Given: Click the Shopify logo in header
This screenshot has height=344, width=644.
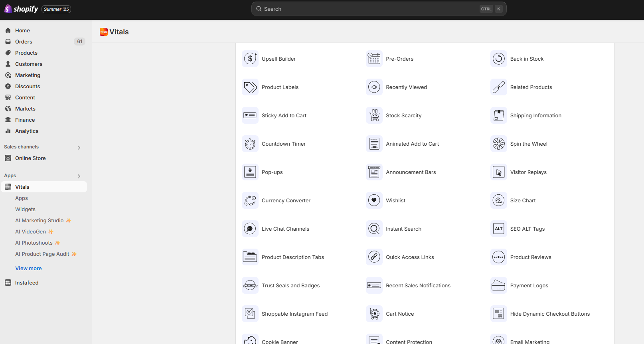Looking at the screenshot, I should (x=21, y=9).
